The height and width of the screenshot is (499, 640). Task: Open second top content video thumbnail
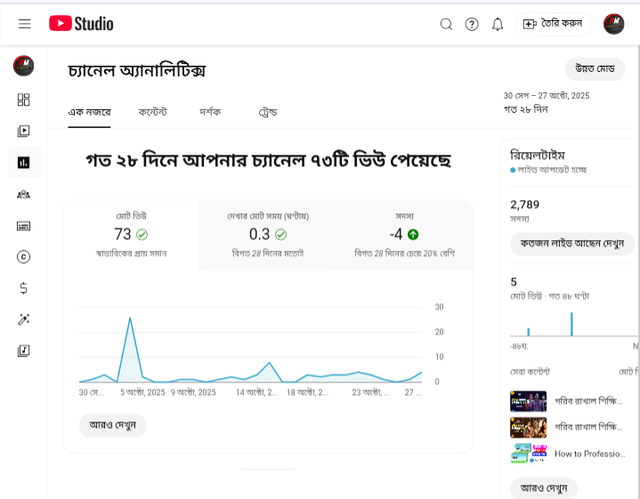[x=528, y=427]
